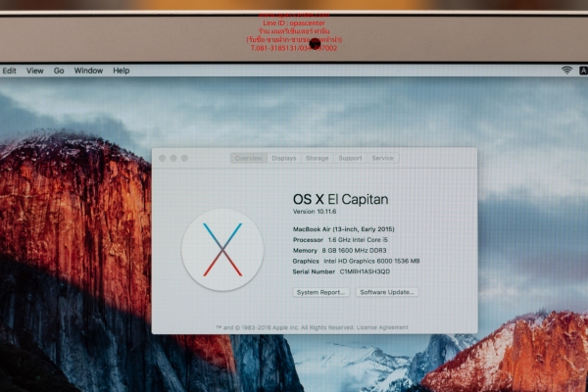Minimize the About This Mac window

(173, 159)
